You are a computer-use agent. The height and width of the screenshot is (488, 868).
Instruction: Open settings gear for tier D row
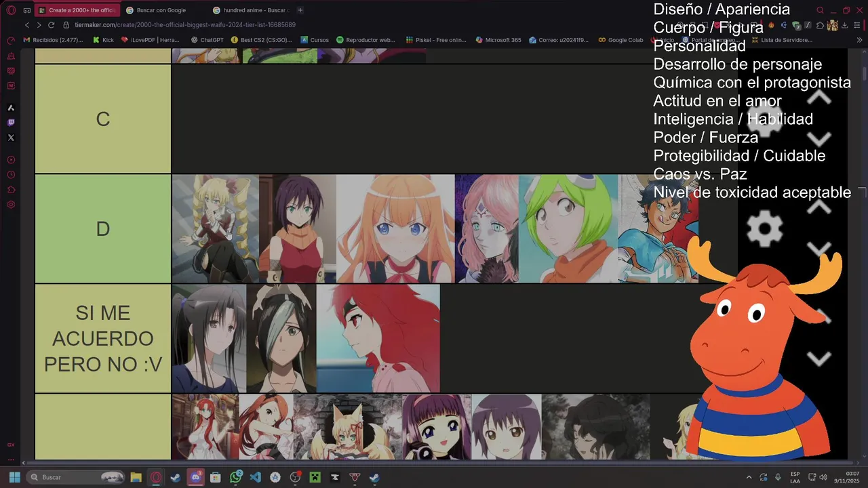click(x=765, y=228)
